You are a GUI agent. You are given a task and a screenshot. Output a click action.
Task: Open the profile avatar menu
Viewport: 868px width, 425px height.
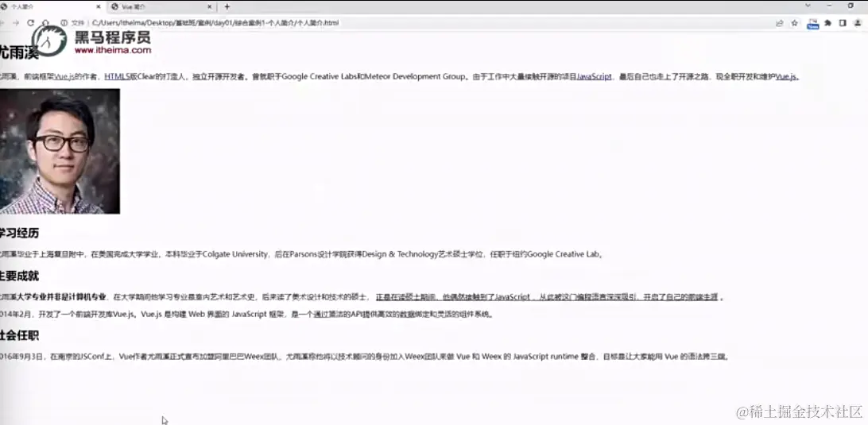pos(858,23)
